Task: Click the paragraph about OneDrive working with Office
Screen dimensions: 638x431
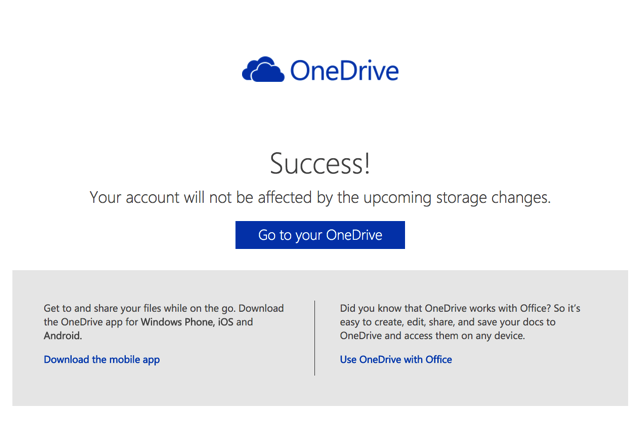Action: tap(460, 322)
